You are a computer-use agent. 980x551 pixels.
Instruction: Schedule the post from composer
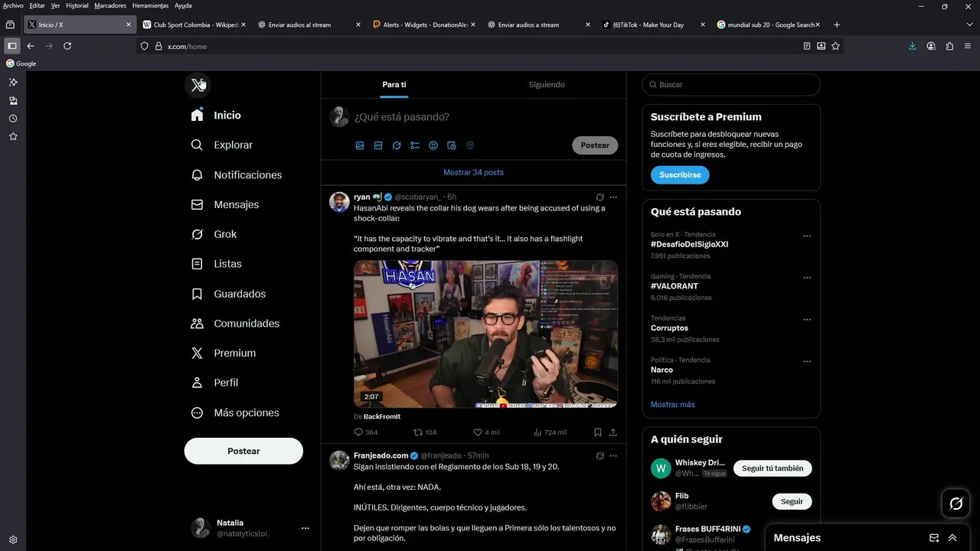[x=452, y=145]
